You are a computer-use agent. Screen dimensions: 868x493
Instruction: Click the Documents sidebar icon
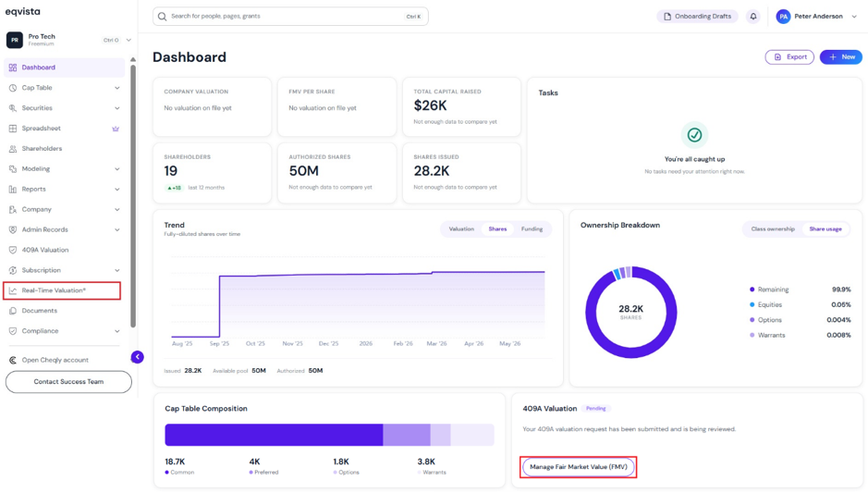pyautogui.click(x=13, y=311)
